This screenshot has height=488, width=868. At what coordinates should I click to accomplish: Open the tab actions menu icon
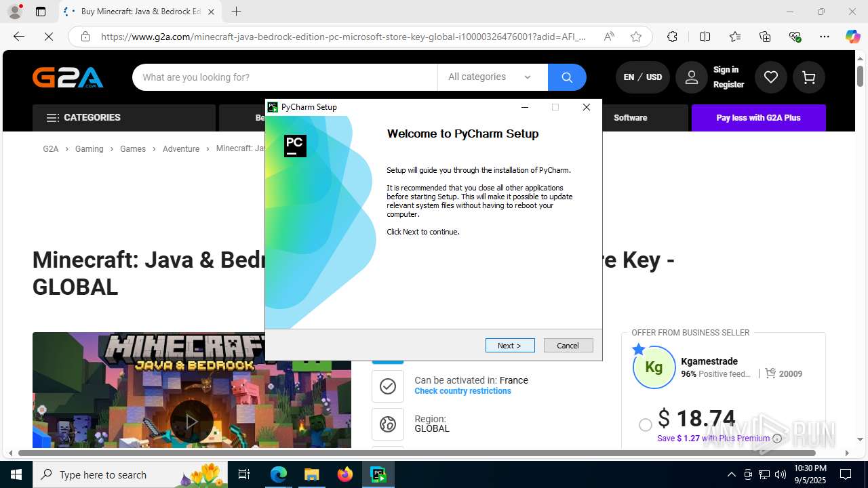(41, 12)
